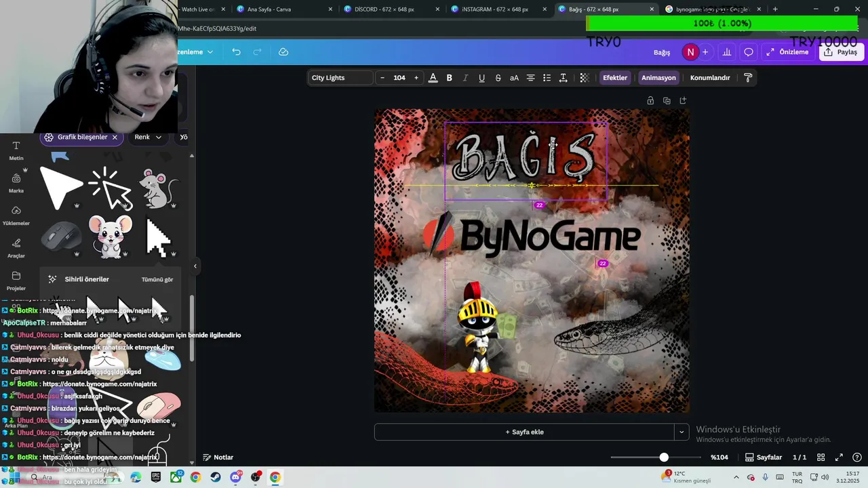Click the N user avatar
The image size is (868, 488).
tap(690, 52)
